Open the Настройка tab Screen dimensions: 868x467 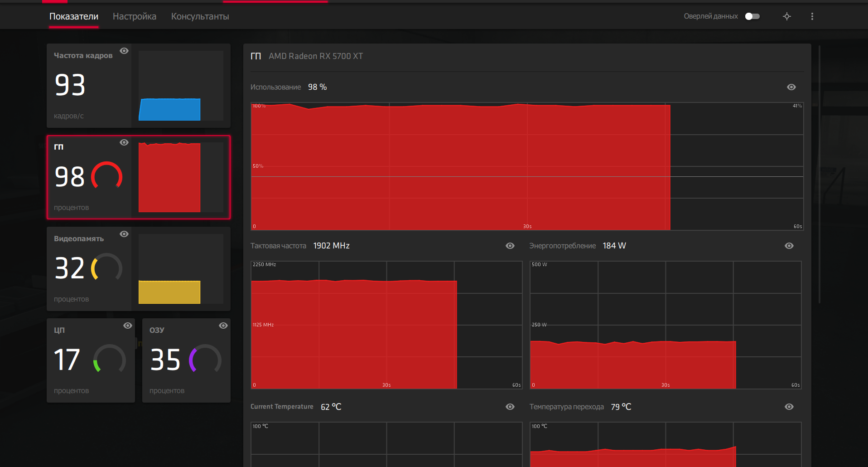(135, 16)
